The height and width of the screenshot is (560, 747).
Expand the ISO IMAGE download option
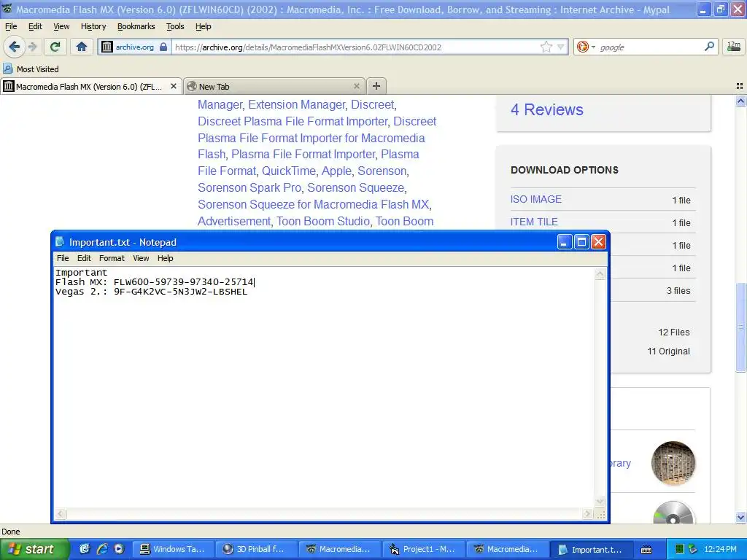click(536, 199)
